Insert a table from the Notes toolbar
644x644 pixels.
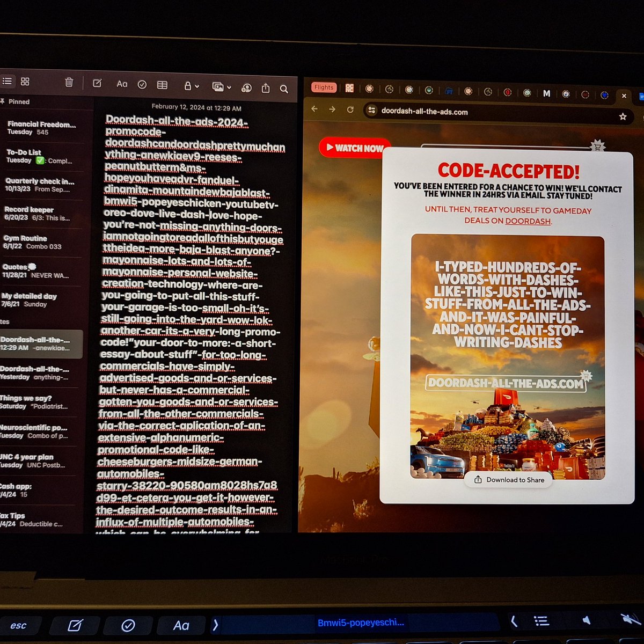pyautogui.click(x=162, y=85)
